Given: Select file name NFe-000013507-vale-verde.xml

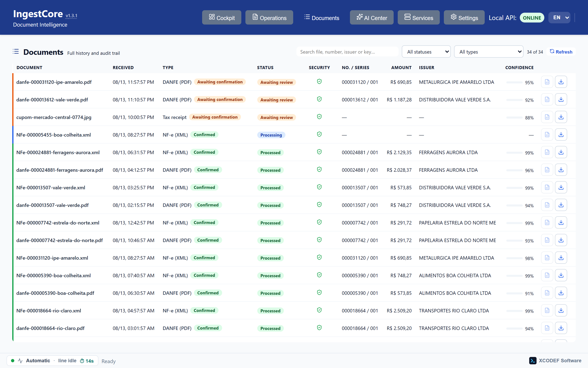Looking at the screenshot, I should [x=51, y=187].
